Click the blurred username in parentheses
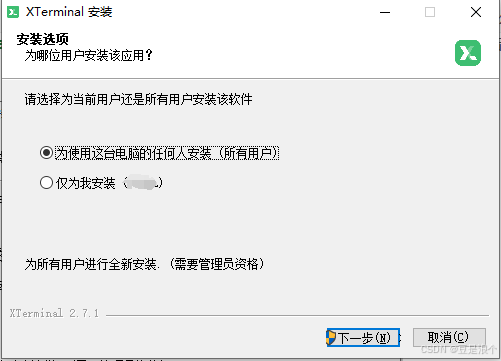This screenshot has height=361, width=501. point(143,183)
